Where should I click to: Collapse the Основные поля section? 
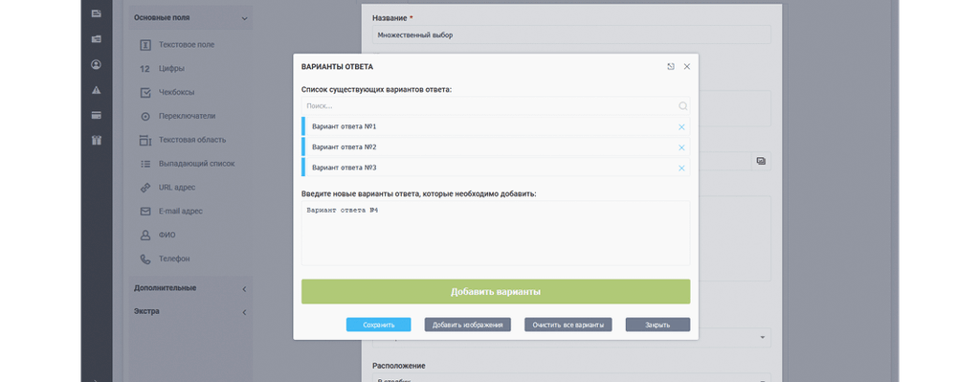244,19
